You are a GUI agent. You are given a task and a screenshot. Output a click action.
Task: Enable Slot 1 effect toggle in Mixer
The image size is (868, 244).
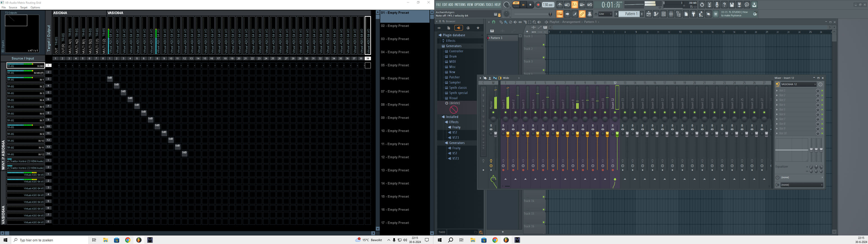point(822,91)
